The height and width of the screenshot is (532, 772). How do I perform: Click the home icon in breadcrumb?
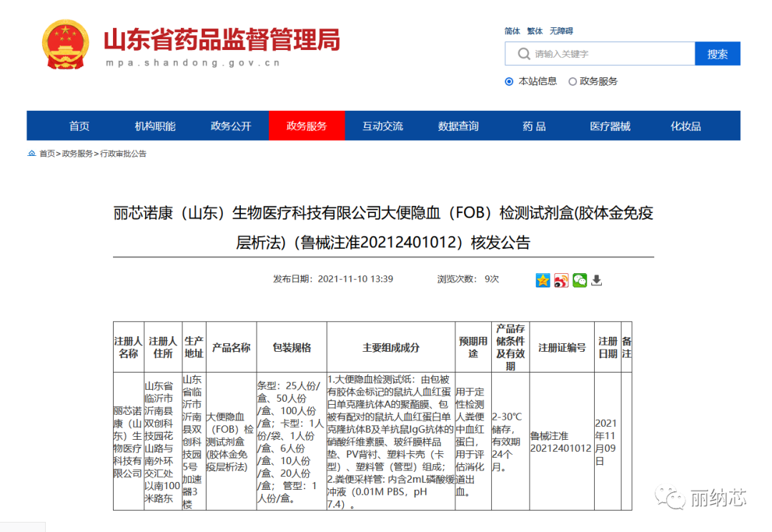pyautogui.click(x=31, y=154)
